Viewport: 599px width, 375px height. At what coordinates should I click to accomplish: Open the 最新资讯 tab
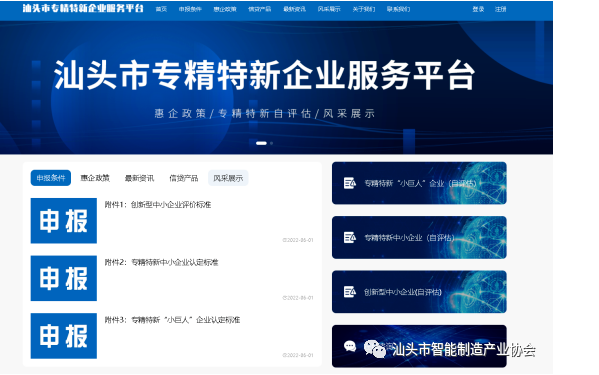pos(139,178)
